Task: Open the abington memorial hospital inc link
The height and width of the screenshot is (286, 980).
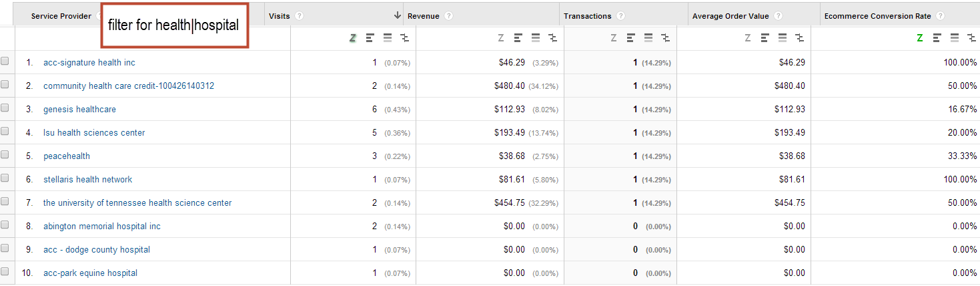Action: point(102,226)
